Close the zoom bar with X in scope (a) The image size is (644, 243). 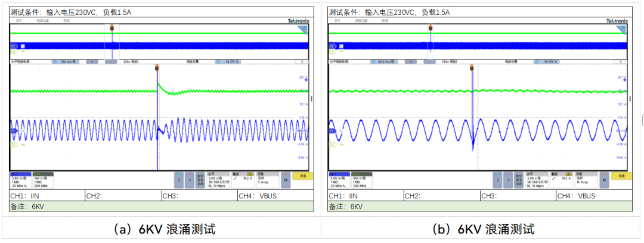click(x=302, y=61)
